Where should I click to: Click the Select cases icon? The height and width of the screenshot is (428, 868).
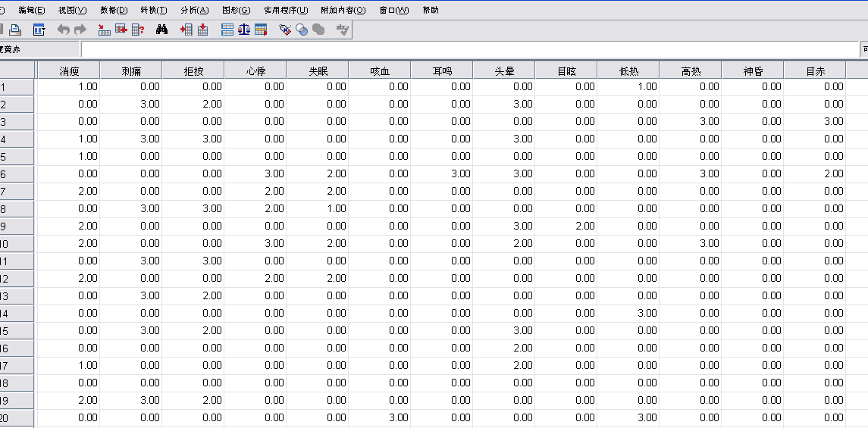(261, 30)
